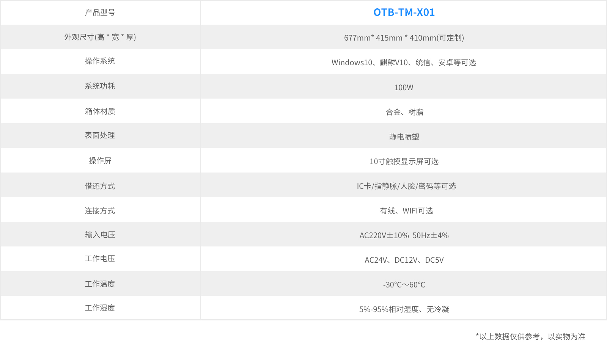Select the 箱体材质 row label
This screenshot has height=364, width=607.
coord(100,111)
